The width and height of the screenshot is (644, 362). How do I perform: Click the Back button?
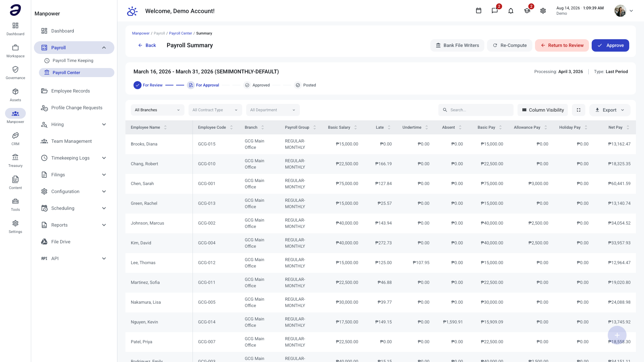pyautogui.click(x=147, y=45)
